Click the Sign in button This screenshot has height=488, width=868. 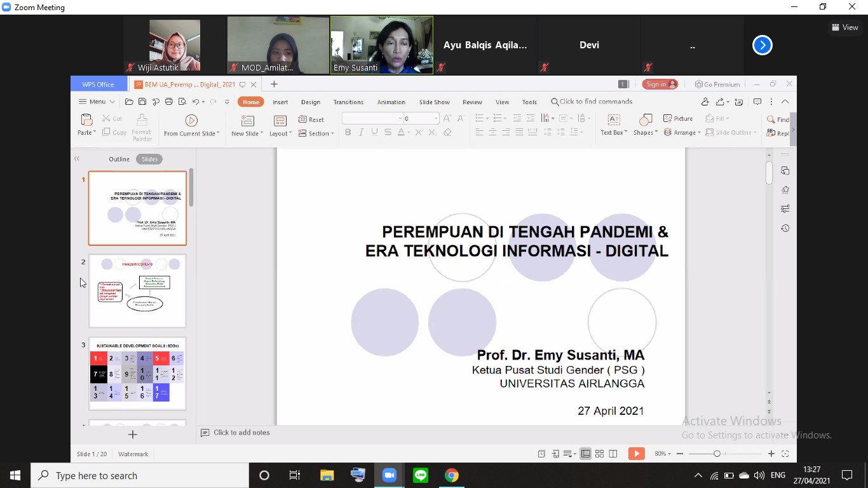coord(660,85)
